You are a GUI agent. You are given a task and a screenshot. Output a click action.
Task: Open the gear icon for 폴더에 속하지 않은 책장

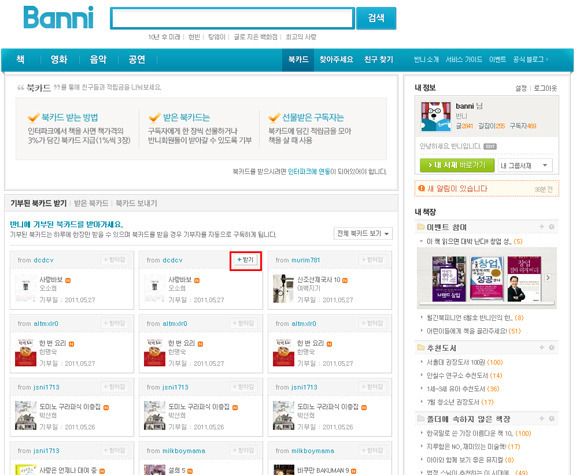(x=552, y=418)
